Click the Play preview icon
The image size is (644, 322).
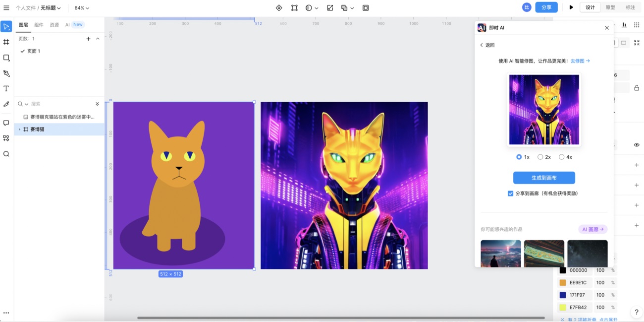coord(571,7)
